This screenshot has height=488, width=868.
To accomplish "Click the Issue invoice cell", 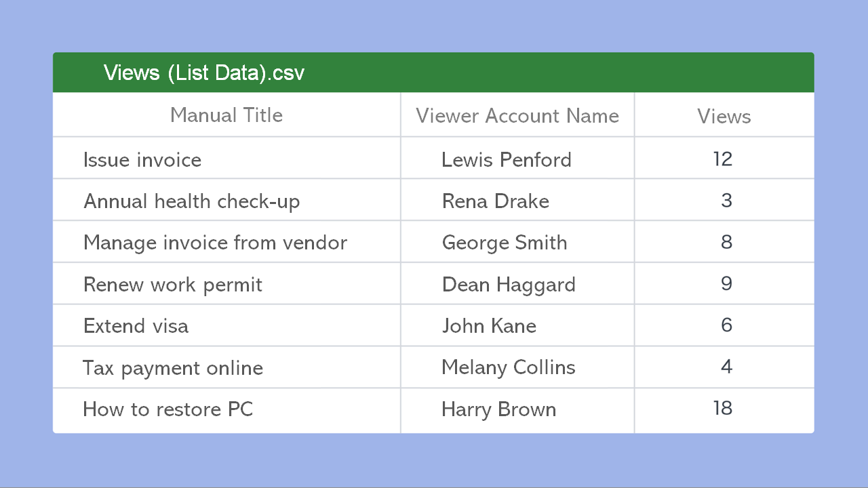I will (x=142, y=160).
